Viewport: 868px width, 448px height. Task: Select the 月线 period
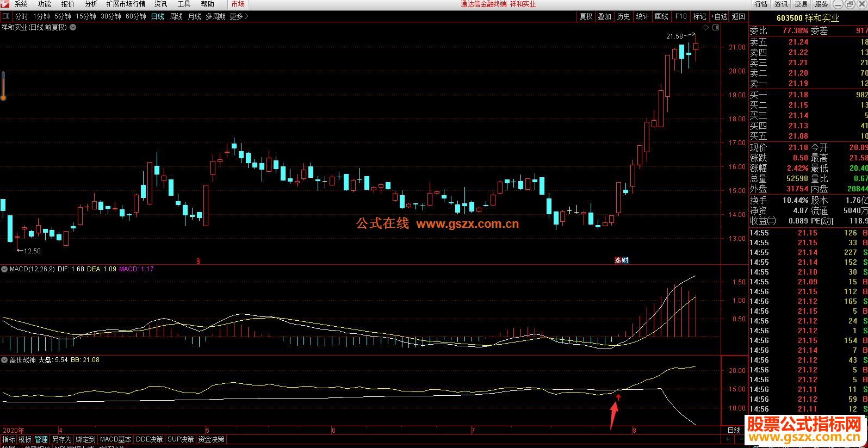[195, 16]
